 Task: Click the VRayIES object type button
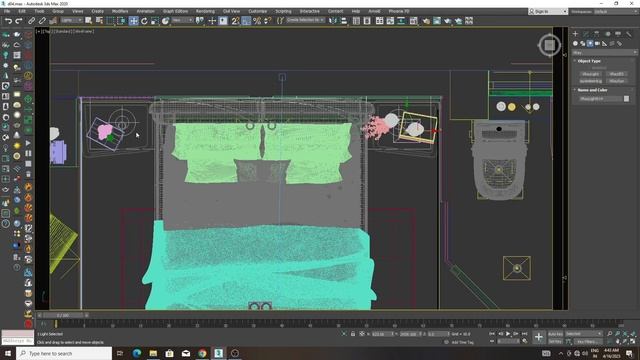(x=616, y=74)
